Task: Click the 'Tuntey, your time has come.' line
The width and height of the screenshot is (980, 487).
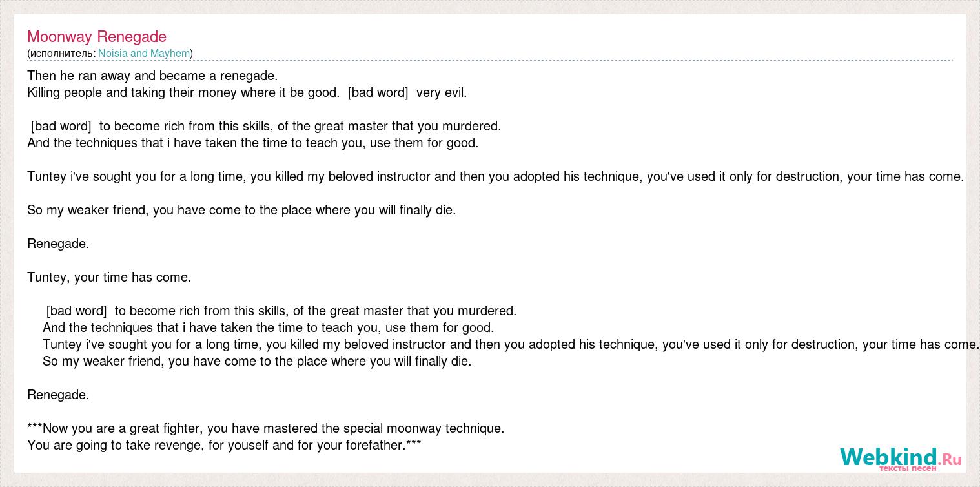Action: coord(109,277)
